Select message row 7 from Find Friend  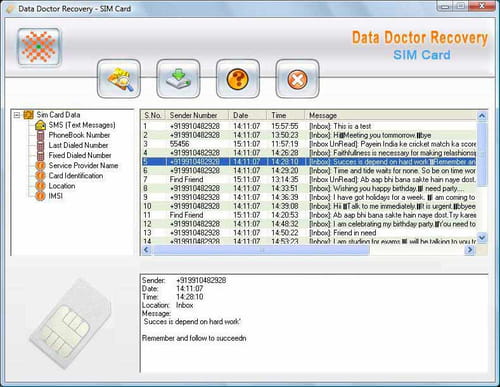coord(309,179)
